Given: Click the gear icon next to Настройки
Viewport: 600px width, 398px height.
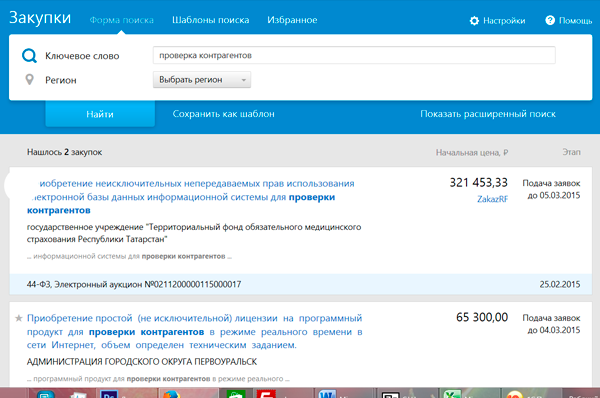Looking at the screenshot, I should click(x=474, y=21).
